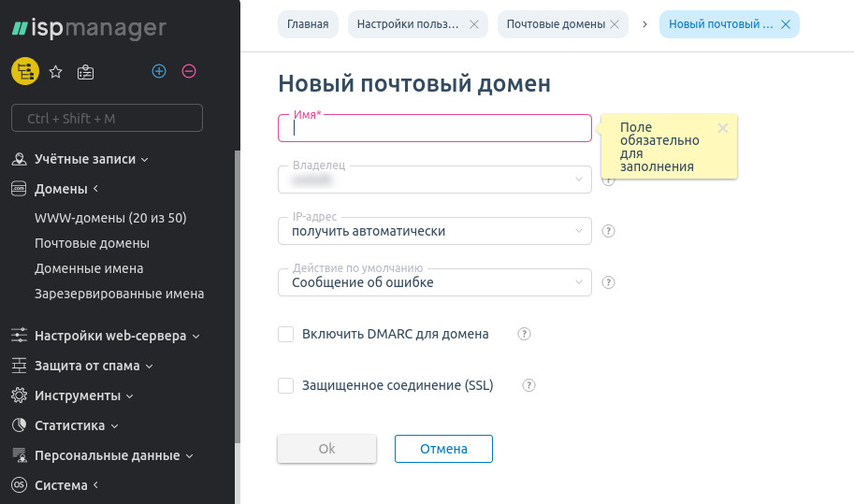854x504 pixels.
Task: Click the yellow menu tree icon
Action: (25, 71)
